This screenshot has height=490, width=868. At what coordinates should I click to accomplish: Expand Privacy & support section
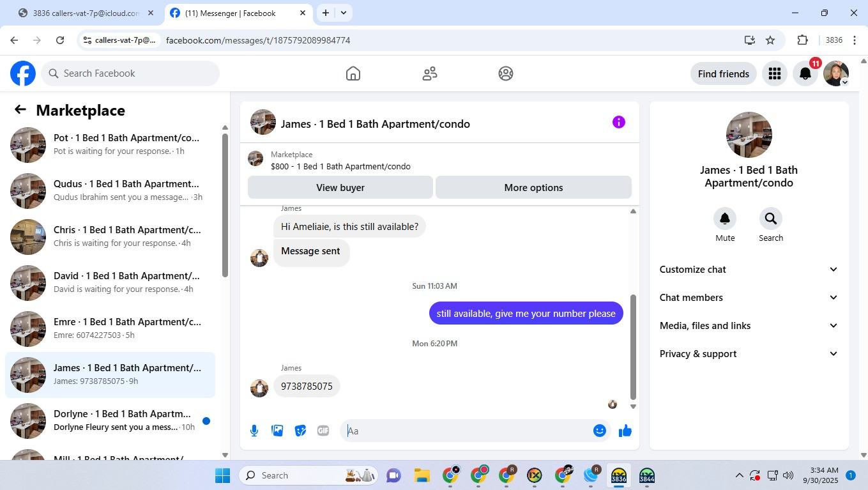pos(749,354)
